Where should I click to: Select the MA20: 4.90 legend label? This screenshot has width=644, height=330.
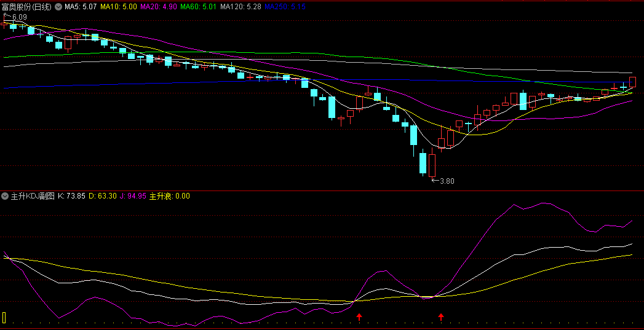[159, 7]
